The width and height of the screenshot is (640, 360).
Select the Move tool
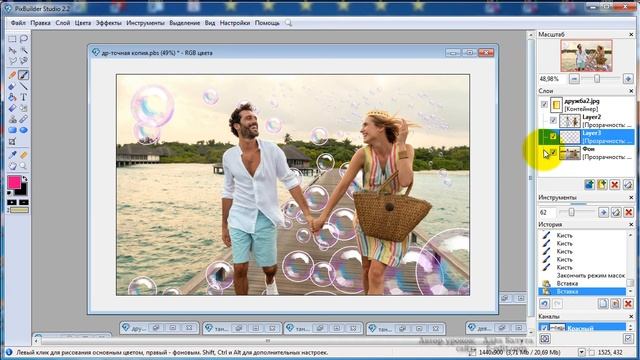click(x=12, y=50)
